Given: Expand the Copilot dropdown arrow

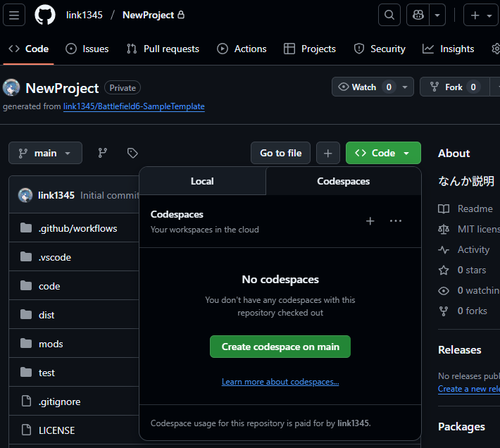Looking at the screenshot, I should [x=437, y=15].
